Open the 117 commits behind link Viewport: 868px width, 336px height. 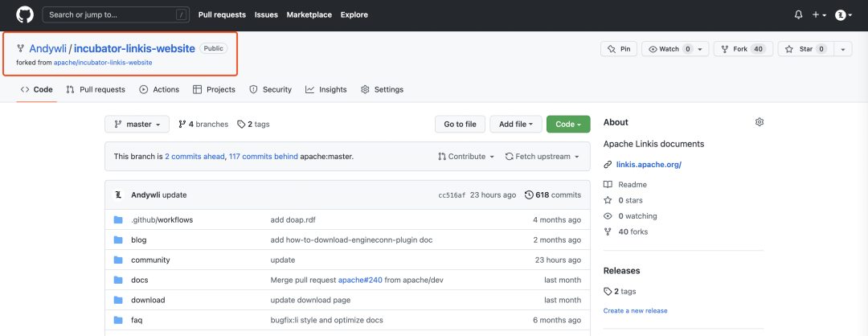tap(263, 157)
